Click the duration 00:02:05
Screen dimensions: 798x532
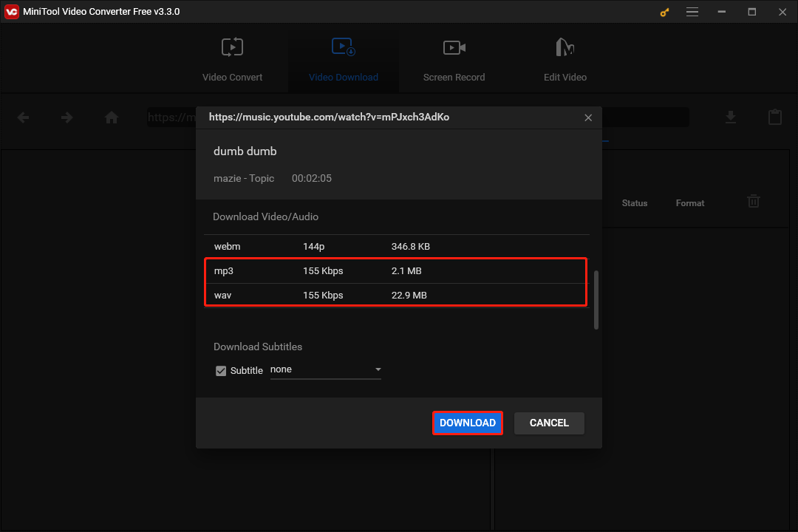(x=312, y=178)
